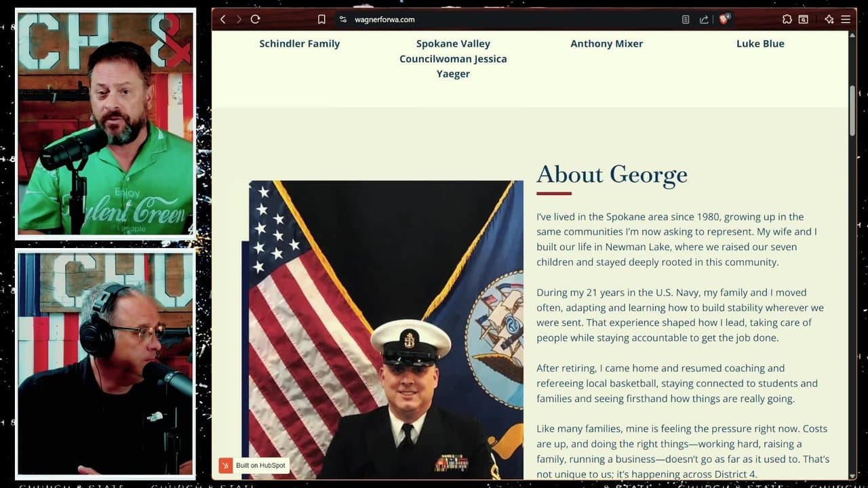Image resolution: width=868 pixels, height=488 pixels.
Task: Click the Schindler Family endorsement name
Action: [300, 43]
